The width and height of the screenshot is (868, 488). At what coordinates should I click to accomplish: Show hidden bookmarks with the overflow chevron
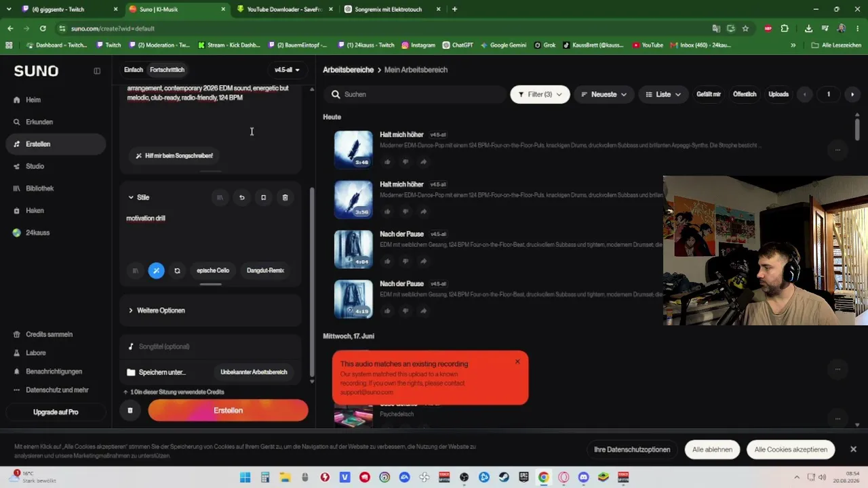[793, 45]
